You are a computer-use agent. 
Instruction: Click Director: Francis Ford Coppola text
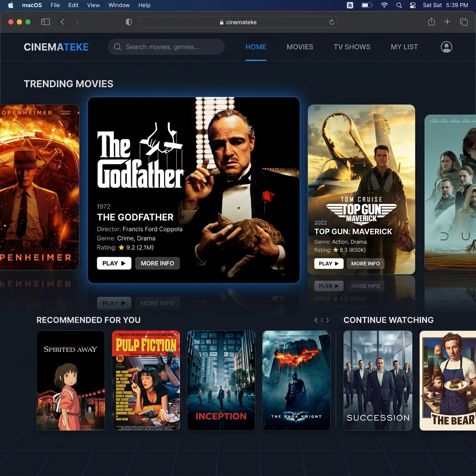tap(139, 229)
